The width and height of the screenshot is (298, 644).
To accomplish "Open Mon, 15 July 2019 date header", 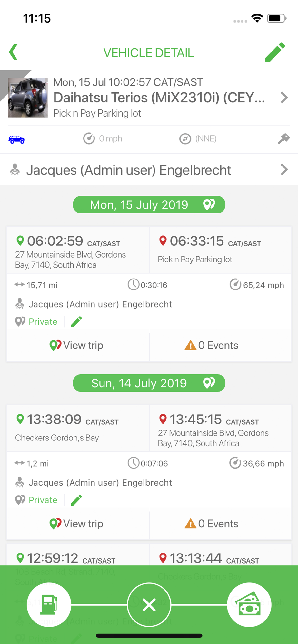I will (x=149, y=204).
